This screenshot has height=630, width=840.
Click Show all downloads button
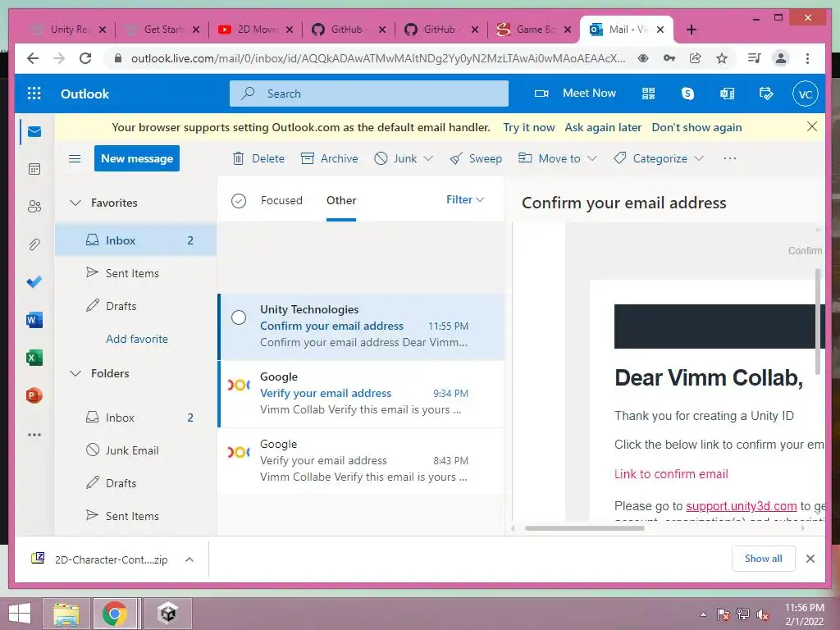[764, 559]
